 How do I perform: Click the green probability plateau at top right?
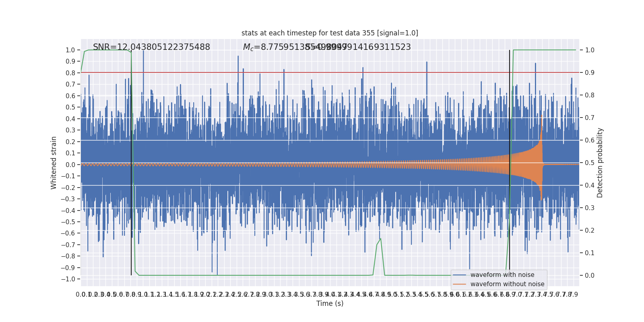coord(544,50)
